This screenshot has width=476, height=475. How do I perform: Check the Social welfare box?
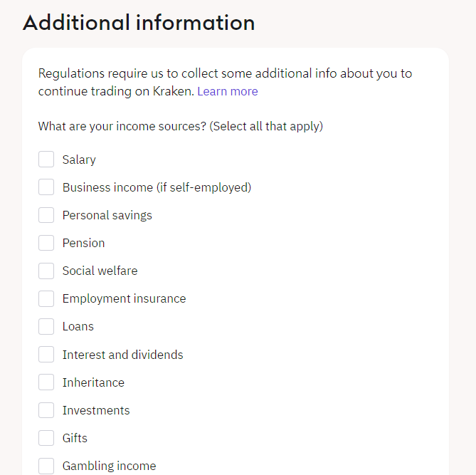46,271
